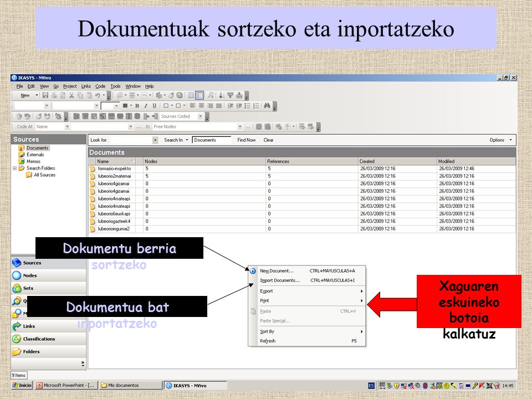Click the New Document icon in context menu
This screenshot has height=399, width=532.
pyautogui.click(x=253, y=271)
